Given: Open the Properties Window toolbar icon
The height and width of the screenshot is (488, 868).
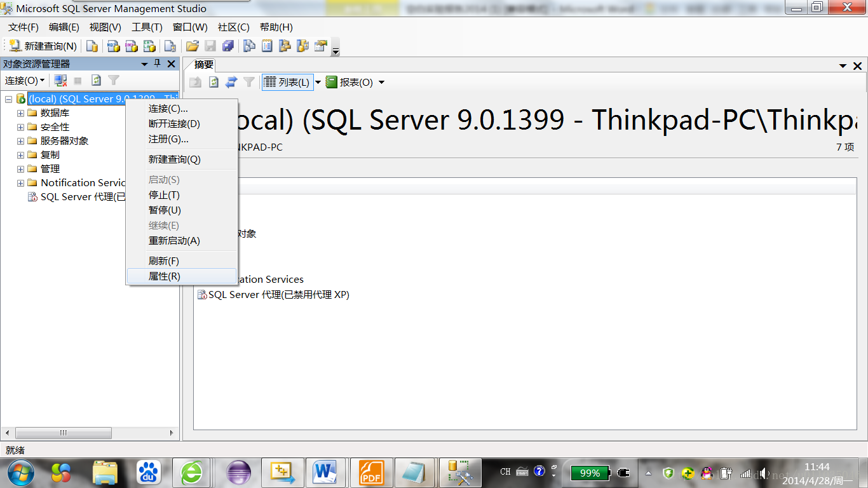Looking at the screenshot, I should click(x=320, y=46).
